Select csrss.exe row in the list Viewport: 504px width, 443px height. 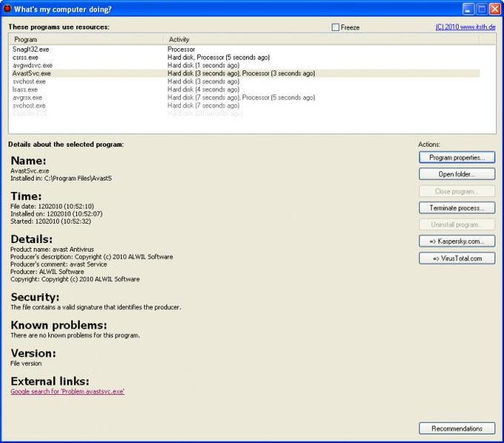coord(246,57)
